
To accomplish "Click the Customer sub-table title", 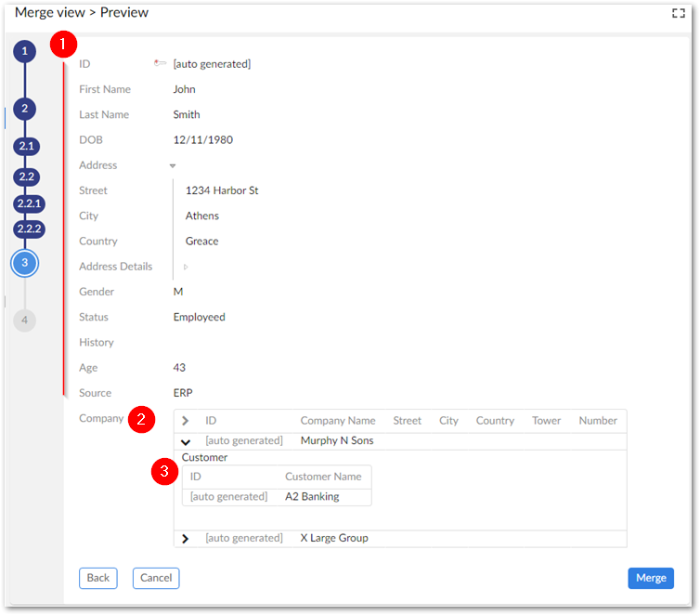I will (204, 458).
